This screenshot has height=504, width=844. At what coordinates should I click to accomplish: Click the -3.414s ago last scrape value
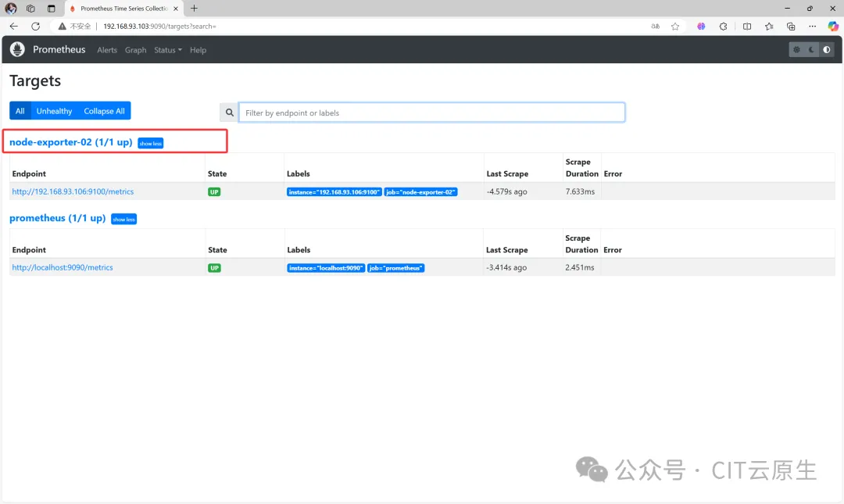pyautogui.click(x=506, y=267)
